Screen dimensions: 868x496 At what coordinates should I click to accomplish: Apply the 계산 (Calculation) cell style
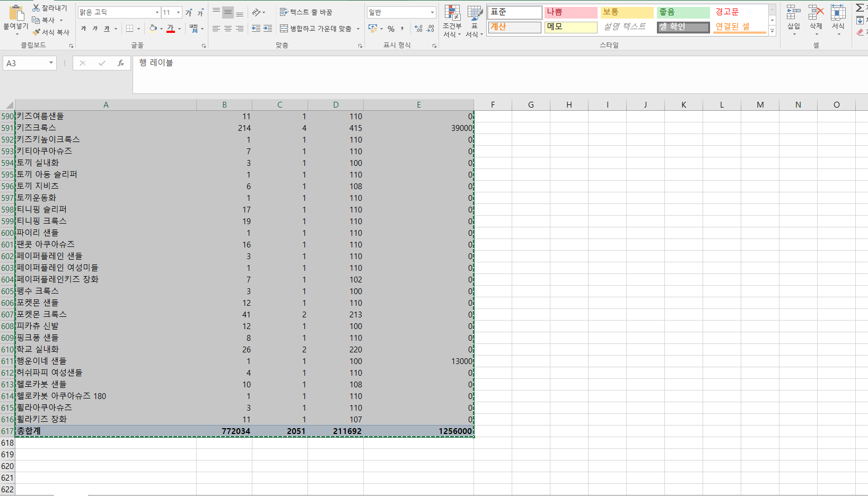click(x=514, y=27)
